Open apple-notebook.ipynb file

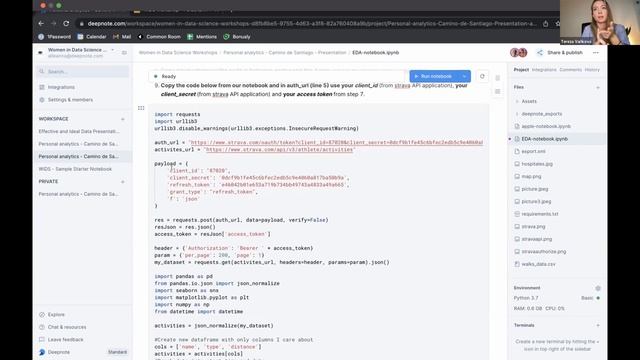tap(546, 127)
